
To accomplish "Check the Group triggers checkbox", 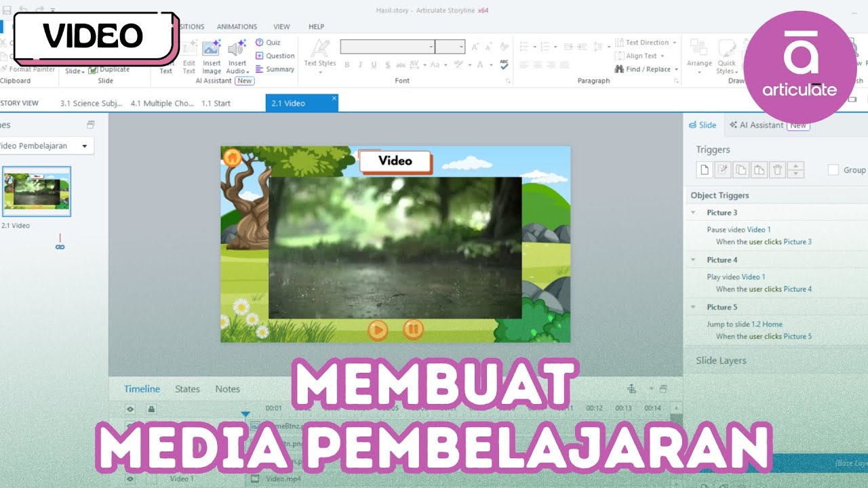I will tap(833, 170).
